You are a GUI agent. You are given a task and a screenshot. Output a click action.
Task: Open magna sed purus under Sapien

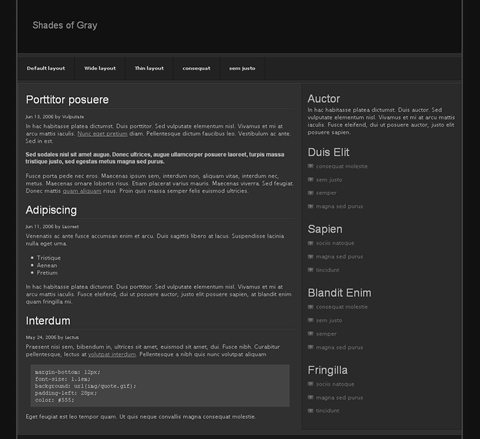click(339, 257)
